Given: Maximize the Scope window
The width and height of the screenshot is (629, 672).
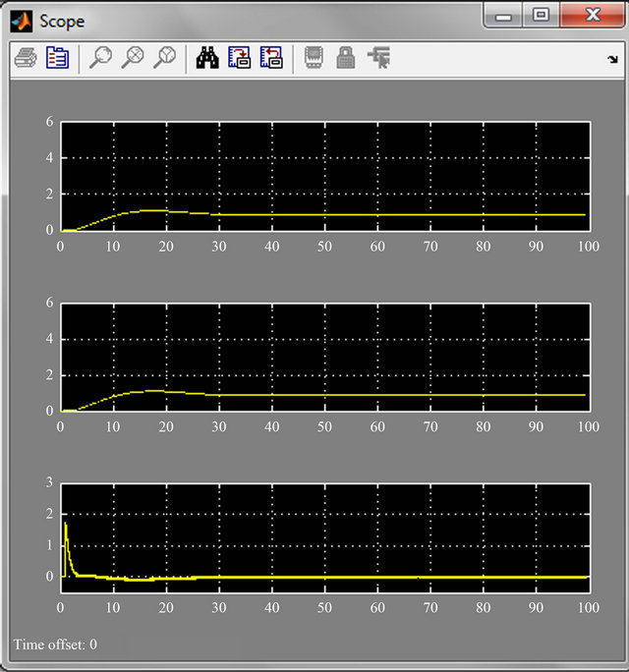Looking at the screenshot, I should pos(541,16).
